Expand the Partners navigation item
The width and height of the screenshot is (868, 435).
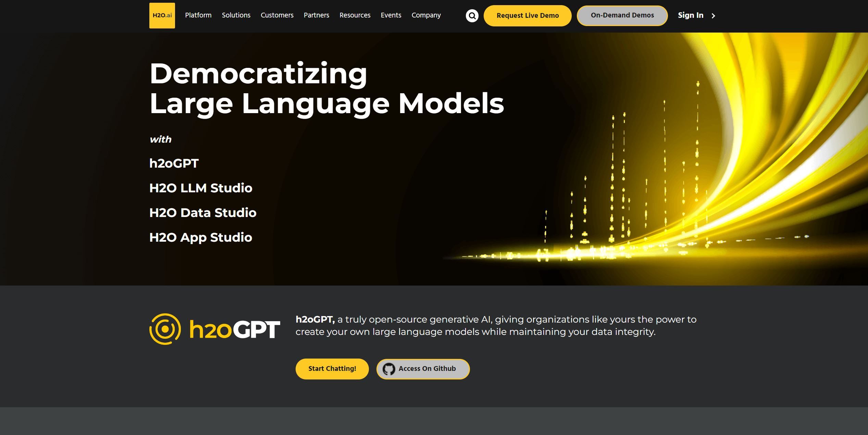[316, 15]
